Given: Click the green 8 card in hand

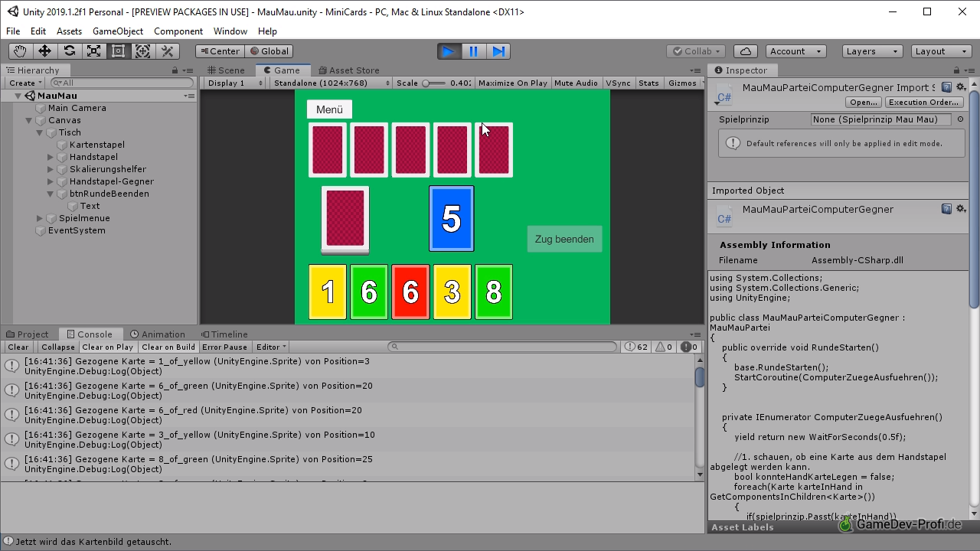Looking at the screenshot, I should point(494,292).
